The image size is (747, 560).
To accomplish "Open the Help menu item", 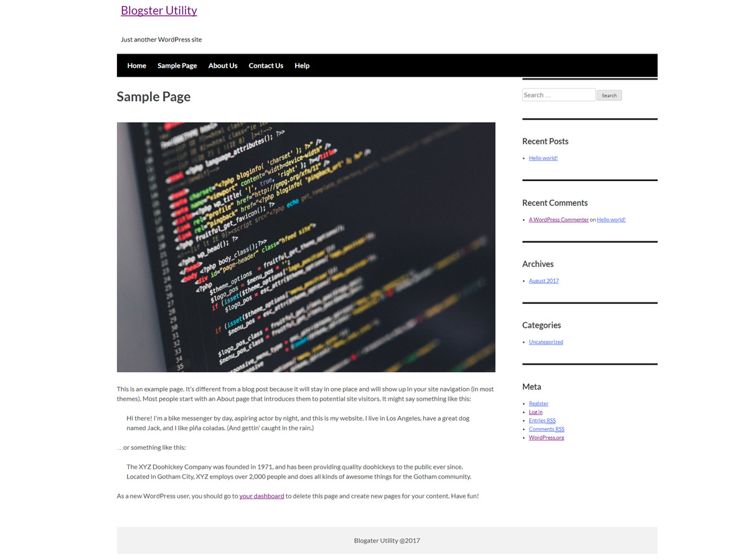I will pyautogui.click(x=302, y=65).
